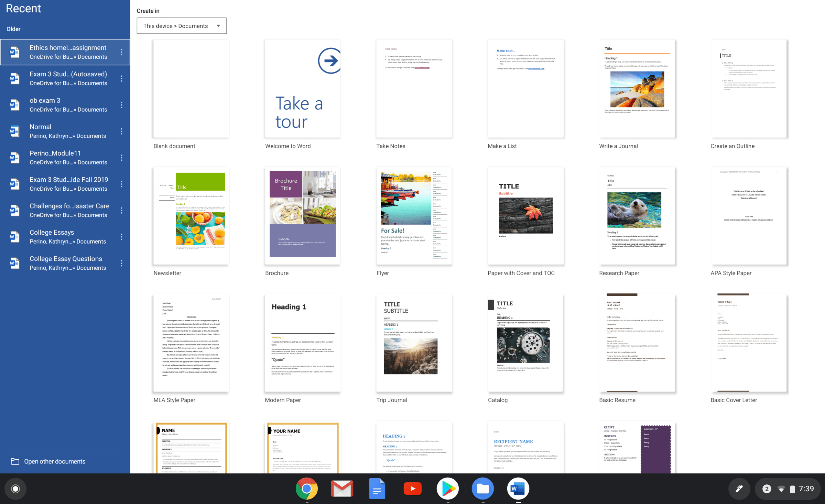Open more options for ob exam 3
The image size is (825, 504).
point(121,105)
